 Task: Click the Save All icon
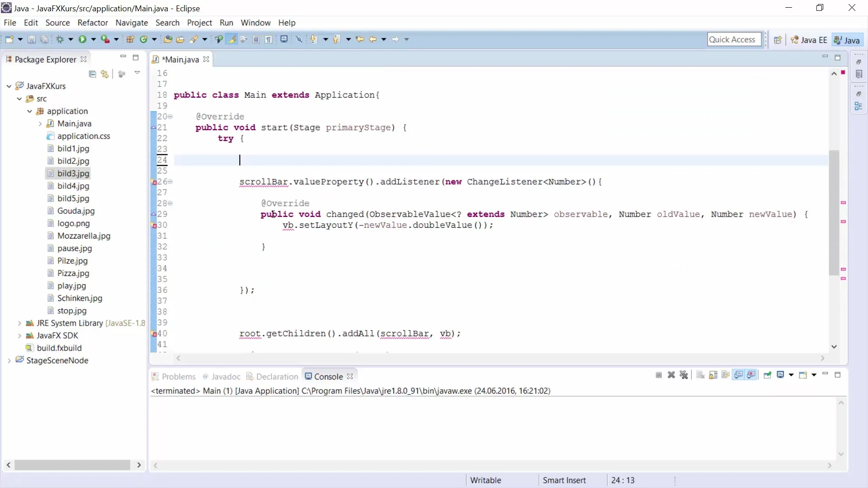(44, 39)
